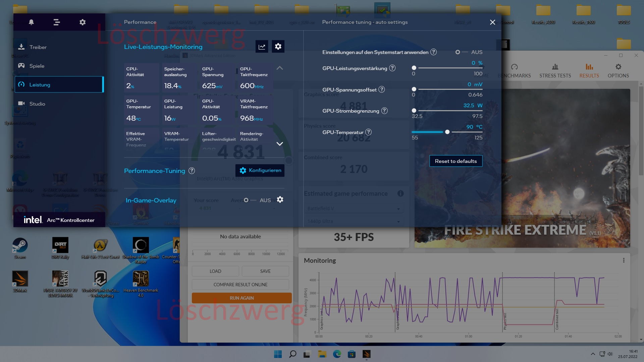644x362 pixels.
Task: Open Arc Control settings gear in sidebar header
Action: (x=83, y=22)
